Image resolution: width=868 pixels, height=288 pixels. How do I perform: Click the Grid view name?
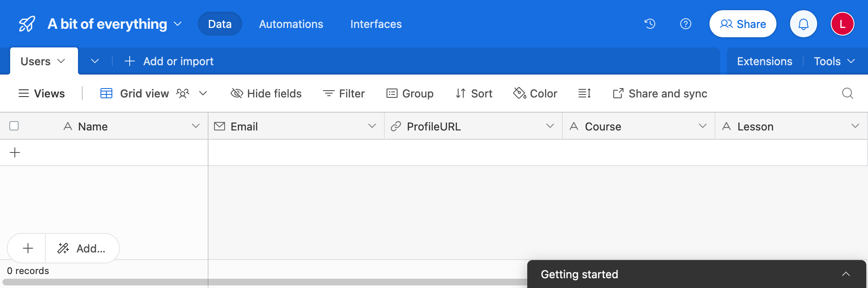pyautogui.click(x=145, y=93)
